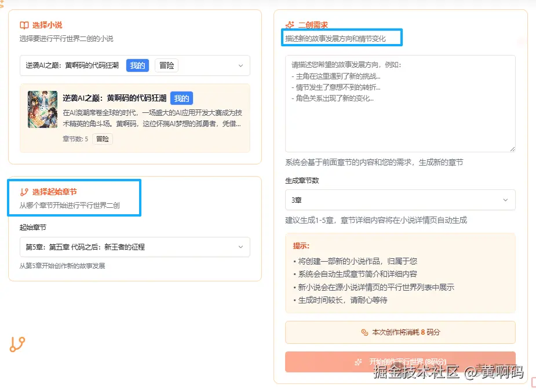The height and width of the screenshot is (392, 536).
Task: Click the large fork icon at bottom left
Action: coord(16,346)
